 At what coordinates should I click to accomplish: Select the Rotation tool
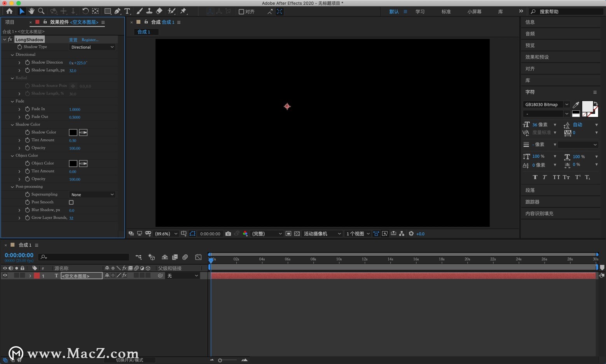click(x=85, y=11)
